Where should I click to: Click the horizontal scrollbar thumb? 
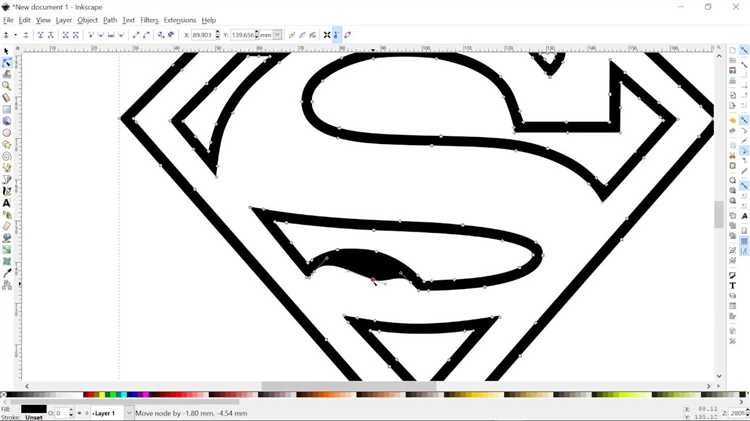pyautogui.click(x=349, y=386)
